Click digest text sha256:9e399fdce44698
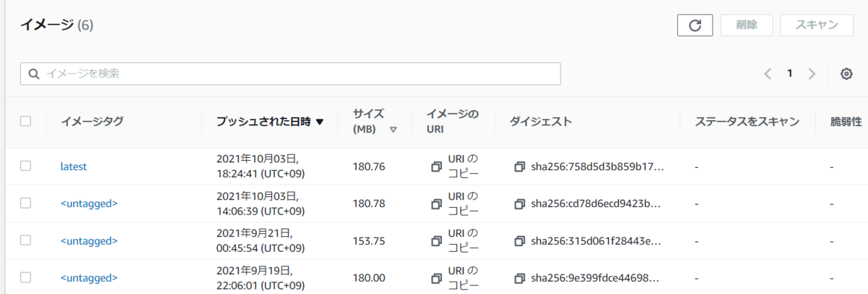 pos(595,278)
